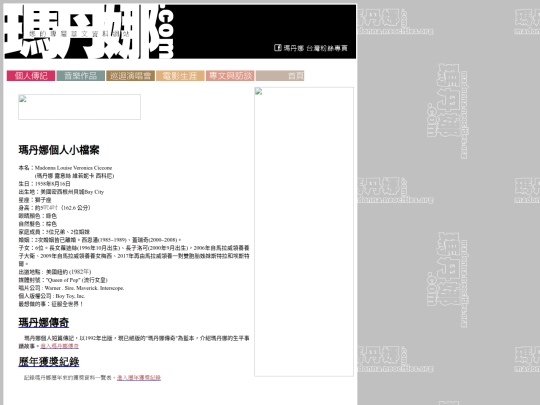The image size is (540, 405).
Task: Click broken banner image under navigation
Action: click(x=80, y=107)
